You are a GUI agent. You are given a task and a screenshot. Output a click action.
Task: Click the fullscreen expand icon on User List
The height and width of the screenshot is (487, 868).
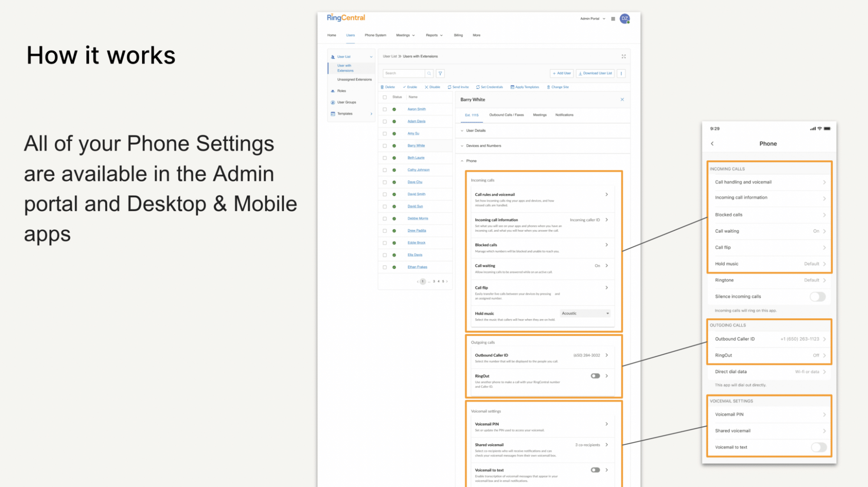624,56
